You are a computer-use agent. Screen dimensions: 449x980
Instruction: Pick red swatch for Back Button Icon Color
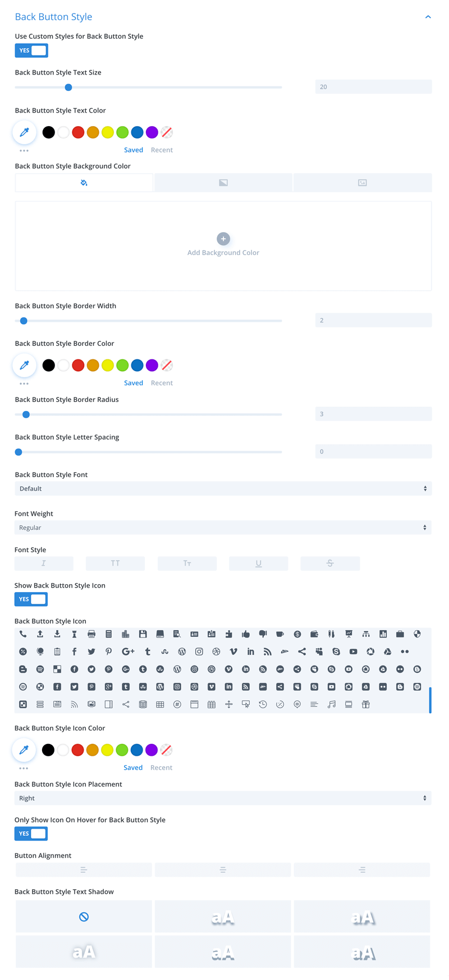pyautogui.click(x=77, y=750)
